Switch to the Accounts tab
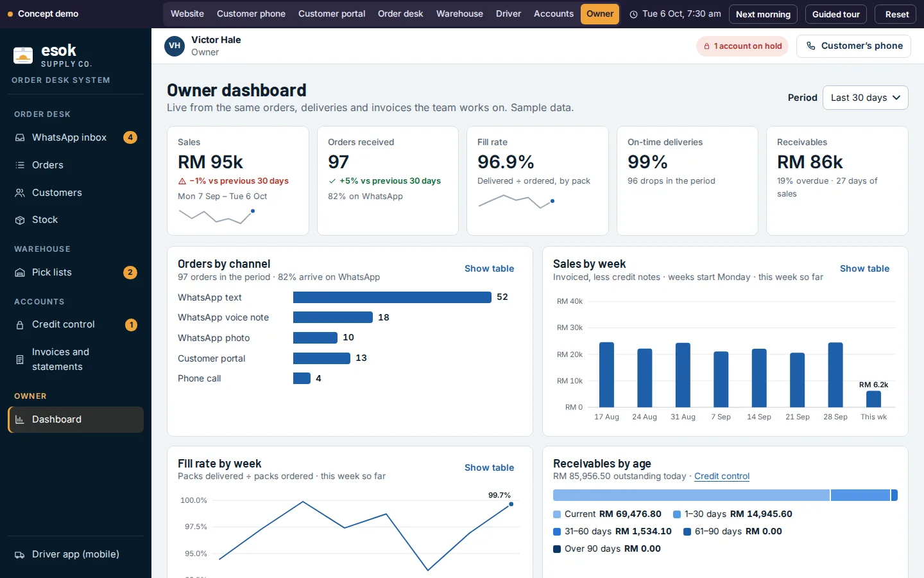 554,13
